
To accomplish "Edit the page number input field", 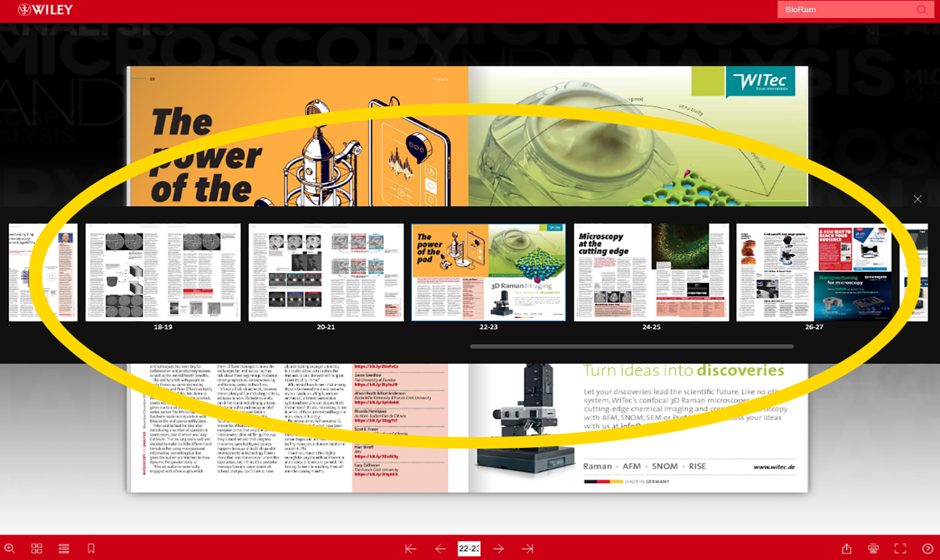I will pos(469,549).
